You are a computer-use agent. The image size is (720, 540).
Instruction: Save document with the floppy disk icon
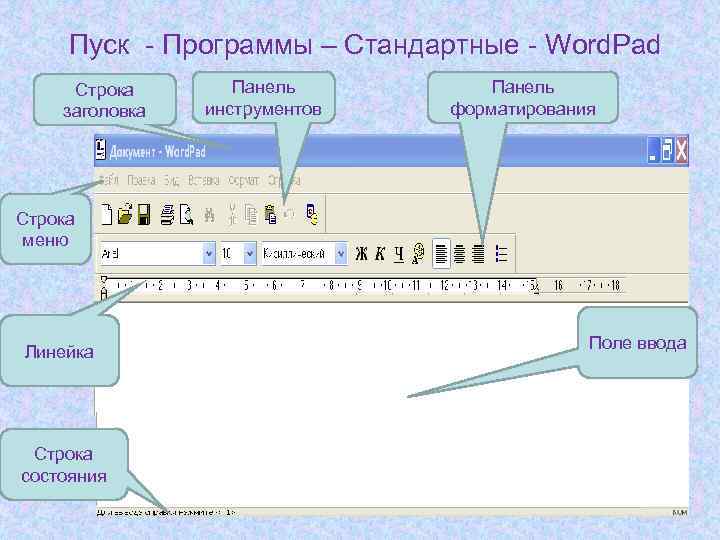(144, 214)
